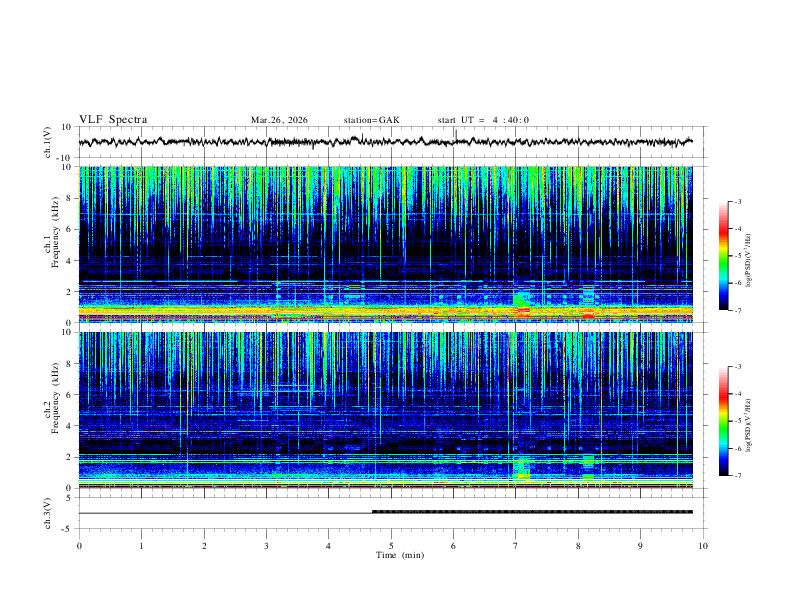
Task: Click the ch.1 PSD color scale bar
Action: tap(724, 256)
